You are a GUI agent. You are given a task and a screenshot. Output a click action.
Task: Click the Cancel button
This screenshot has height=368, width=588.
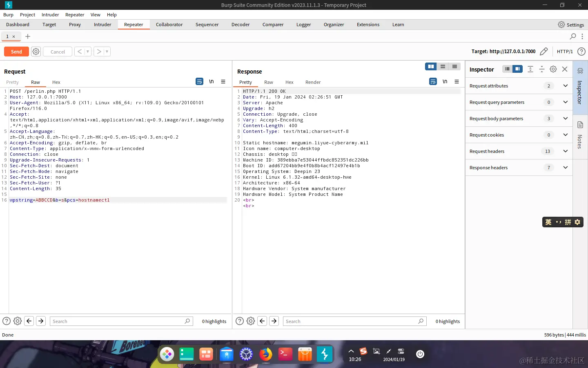tap(58, 52)
